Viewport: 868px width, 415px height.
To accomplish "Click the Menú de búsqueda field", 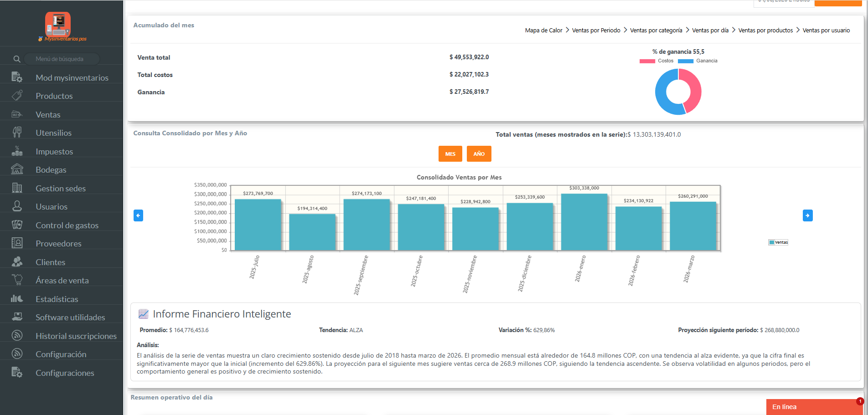I will 62,59.
